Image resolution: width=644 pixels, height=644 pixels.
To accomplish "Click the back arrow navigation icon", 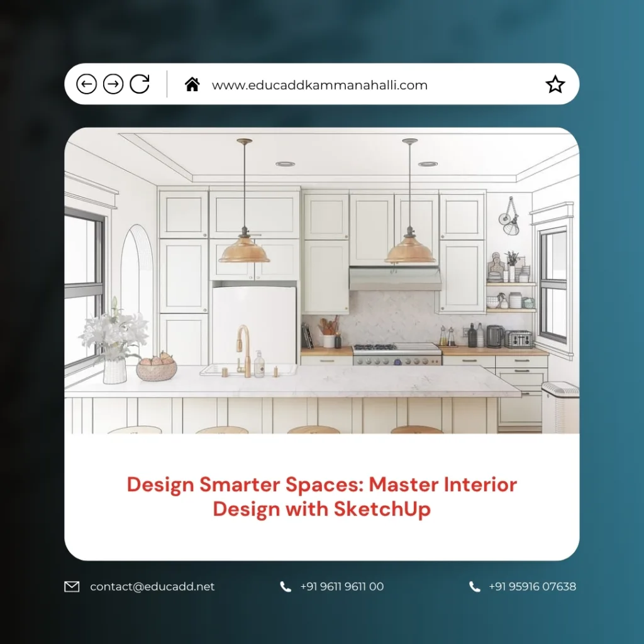I will point(87,84).
